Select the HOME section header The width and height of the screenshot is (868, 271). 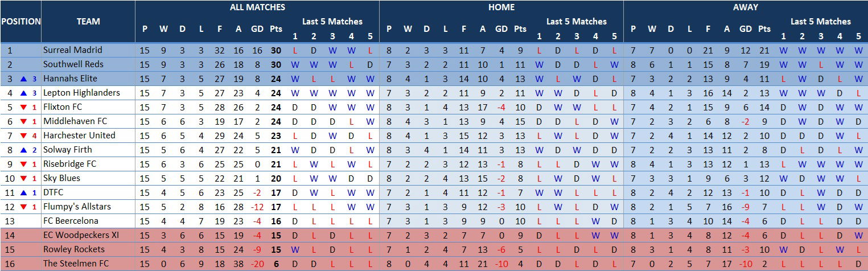(x=501, y=7)
